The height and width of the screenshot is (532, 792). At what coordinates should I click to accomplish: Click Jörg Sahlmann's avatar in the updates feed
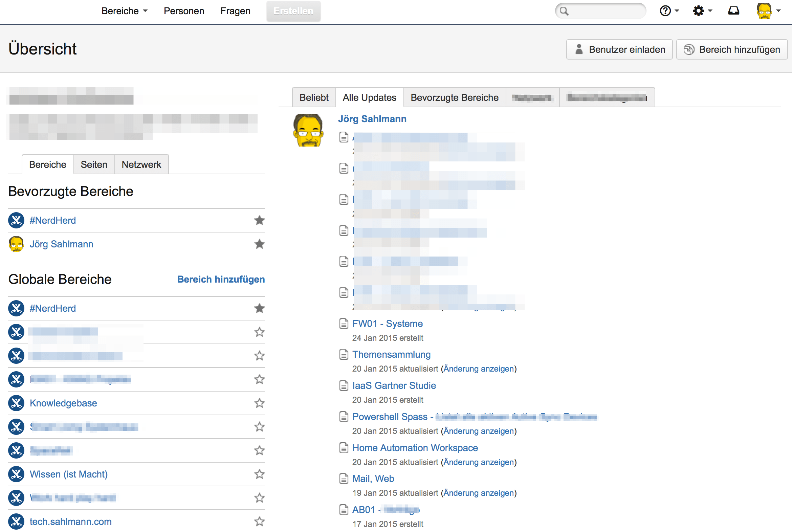[308, 130]
